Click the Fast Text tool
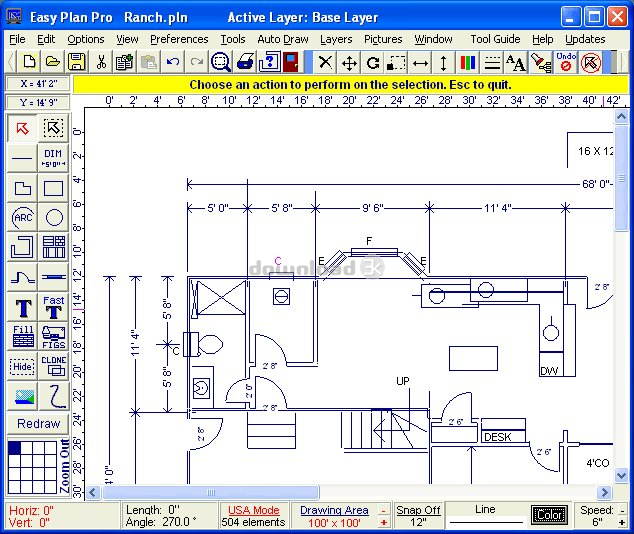The width and height of the screenshot is (634, 534). pyautogui.click(x=53, y=307)
